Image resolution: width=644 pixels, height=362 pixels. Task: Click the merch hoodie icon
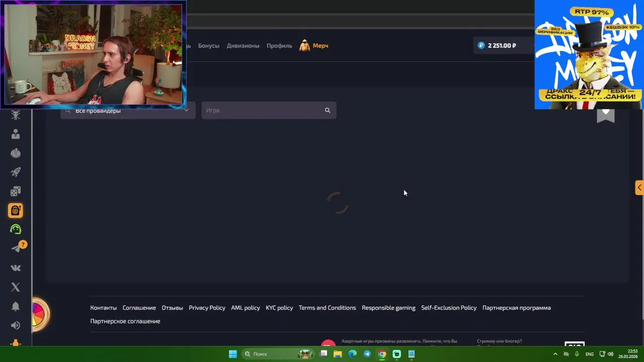tap(304, 45)
